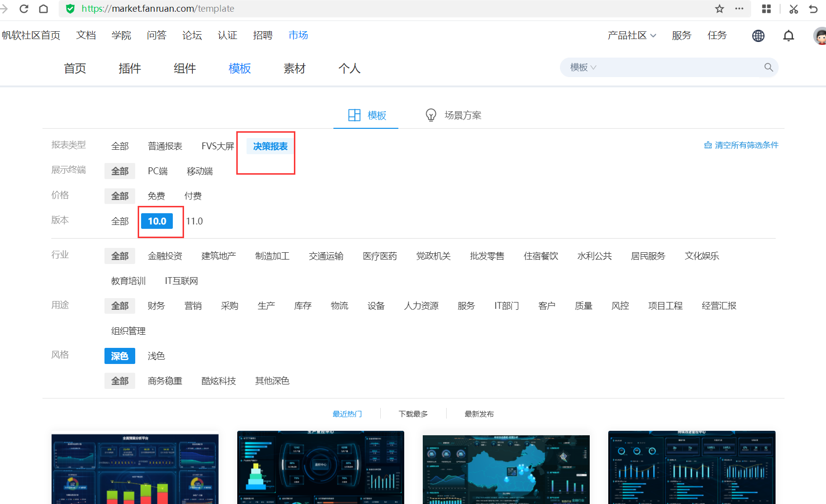
Task: Open the 服务 top-right link
Action: [x=681, y=36]
